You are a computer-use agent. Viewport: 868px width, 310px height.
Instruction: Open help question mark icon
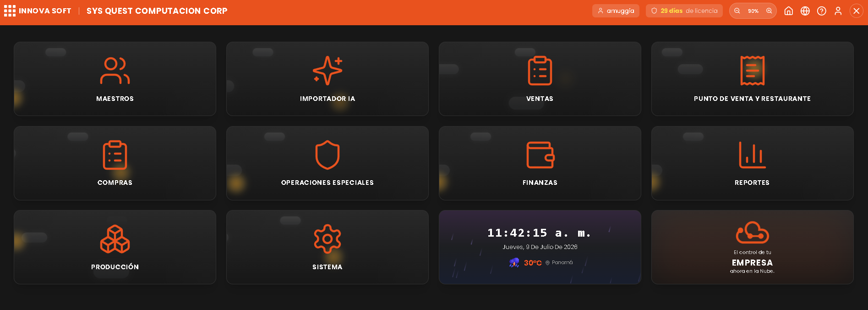click(x=821, y=11)
